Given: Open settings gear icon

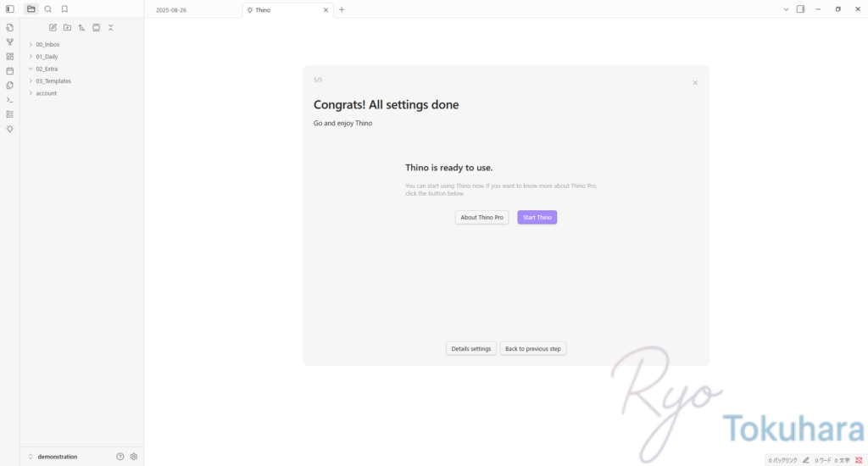Looking at the screenshot, I should point(134,457).
